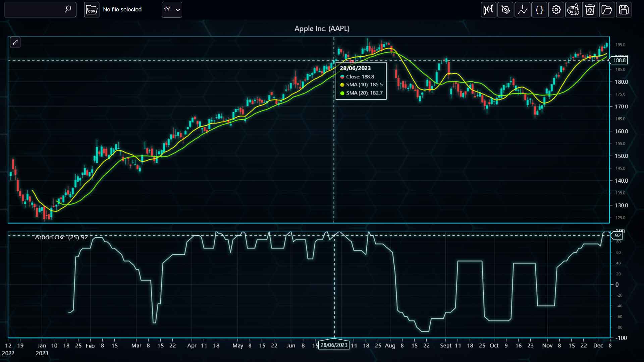644x362 pixels.
Task: Open the curly braces script editor
Action: click(x=539, y=10)
